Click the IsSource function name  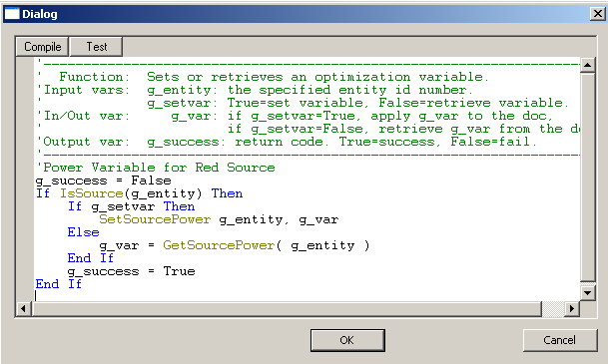click(x=91, y=193)
